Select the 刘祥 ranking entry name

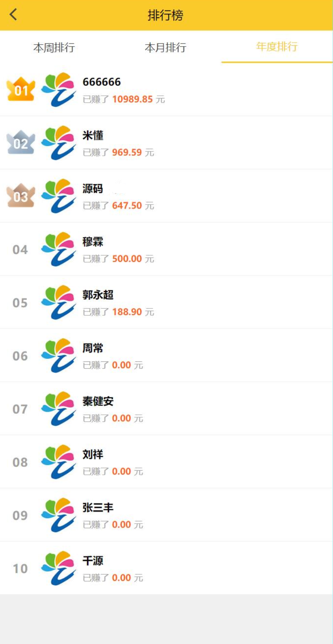(x=93, y=454)
